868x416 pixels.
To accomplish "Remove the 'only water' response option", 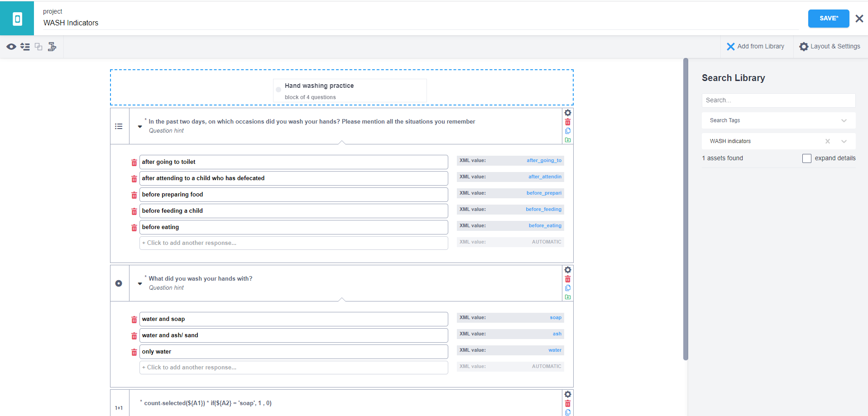I will 134,352.
